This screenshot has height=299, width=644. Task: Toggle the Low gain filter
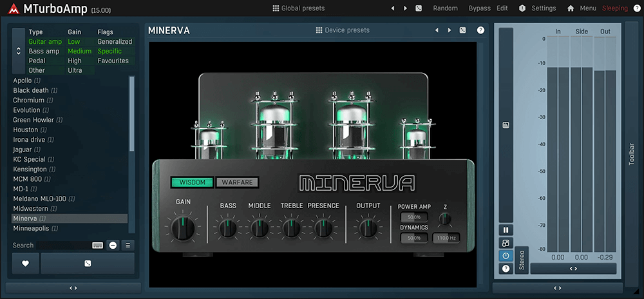(x=74, y=41)
